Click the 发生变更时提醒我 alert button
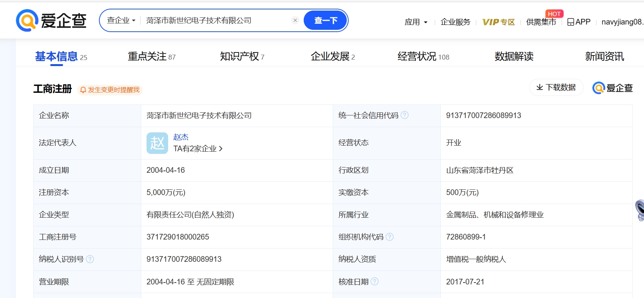The image size is (644, 298). pyautogui.click(x=110, y=90)
